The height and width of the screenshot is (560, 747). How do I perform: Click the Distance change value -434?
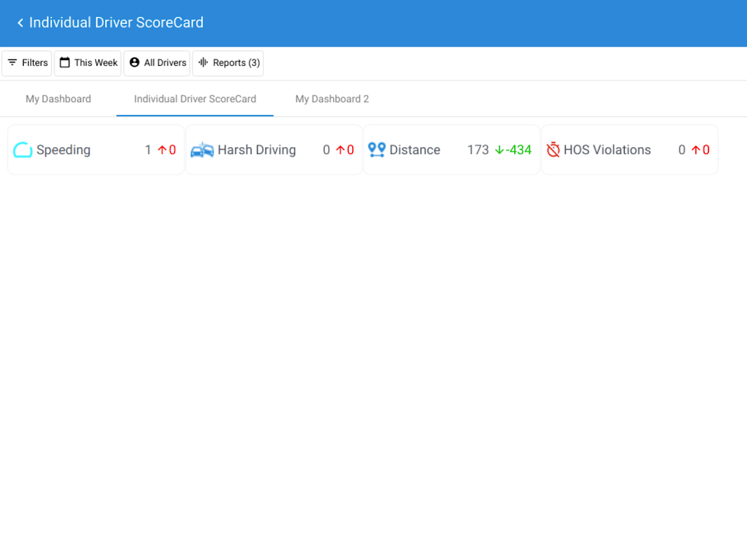coord(518,150)
